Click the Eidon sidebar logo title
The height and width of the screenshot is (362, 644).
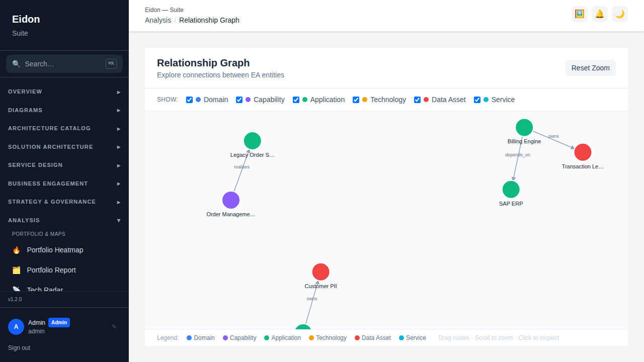[x=26, y=19]
